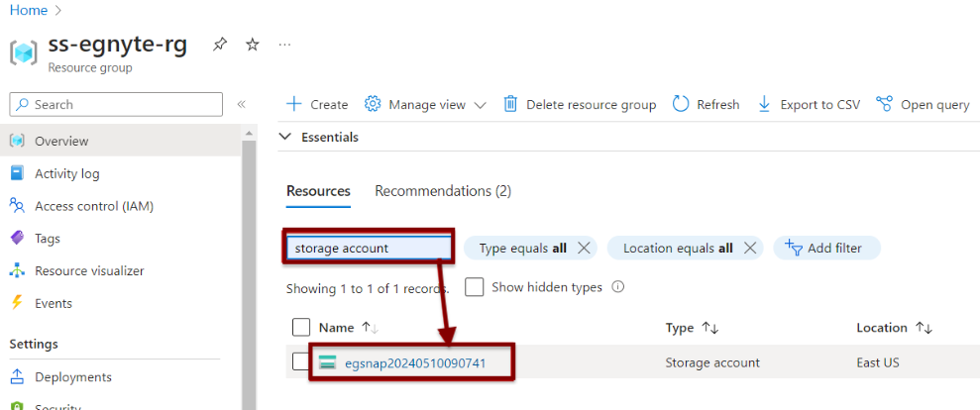Viewport: 980px width, 410px height.
Task: Favorite the resource group with the star
Action: [252, 45]
